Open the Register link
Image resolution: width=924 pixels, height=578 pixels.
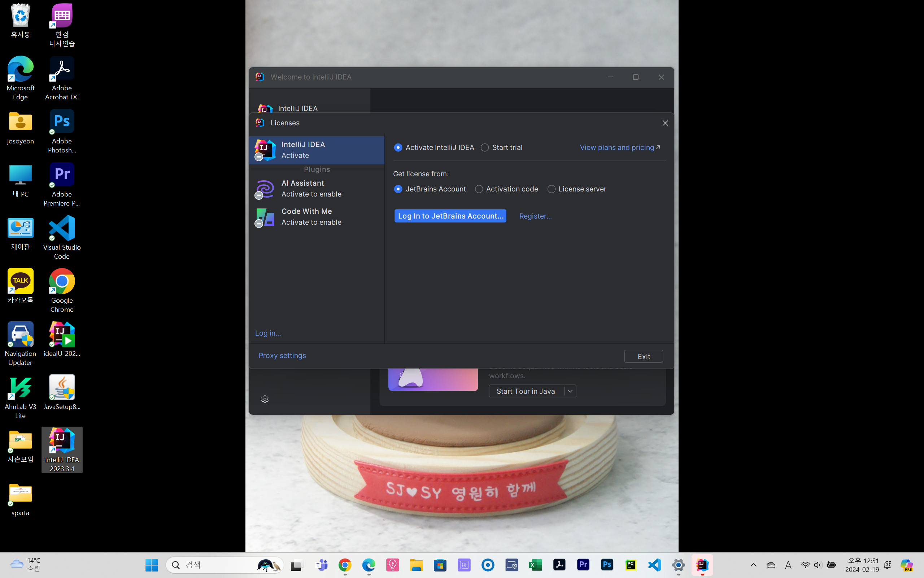pyautogui.click(x=535, y=216)
